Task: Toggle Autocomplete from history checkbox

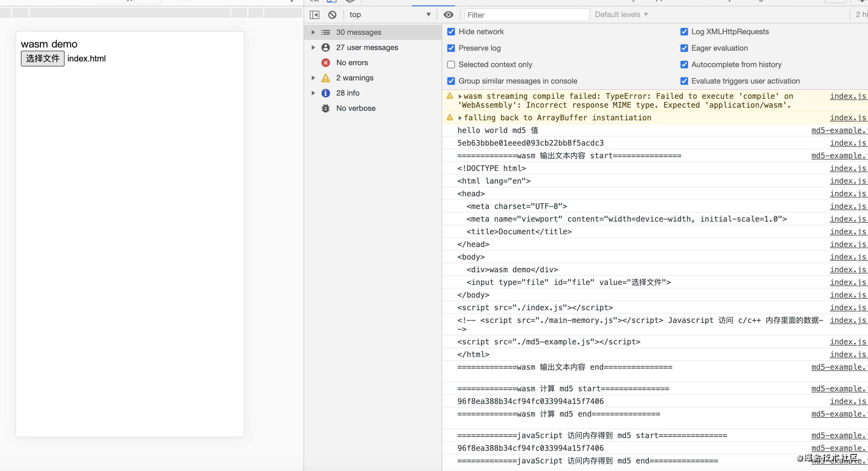Action: 684,65
